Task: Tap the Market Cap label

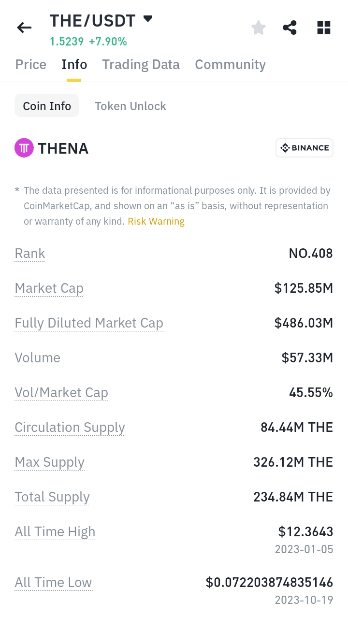Action: [x=49, y=288]
